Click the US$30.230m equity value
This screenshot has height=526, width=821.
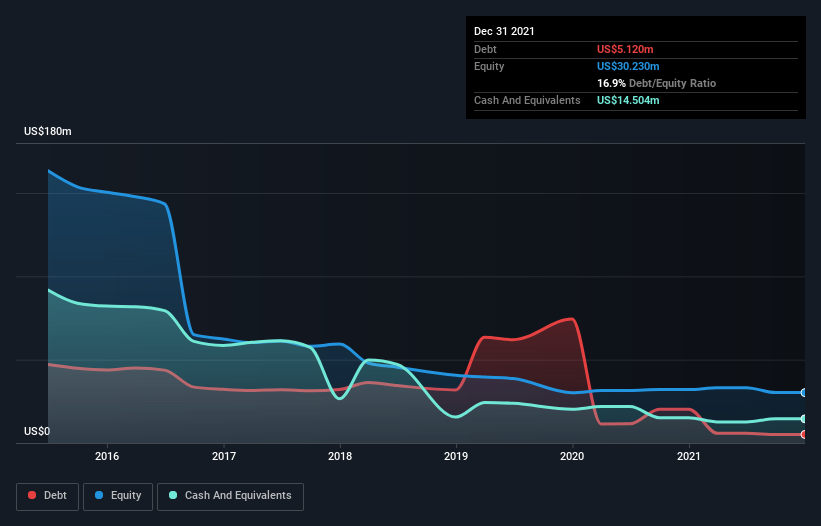(x=628, y=66)
